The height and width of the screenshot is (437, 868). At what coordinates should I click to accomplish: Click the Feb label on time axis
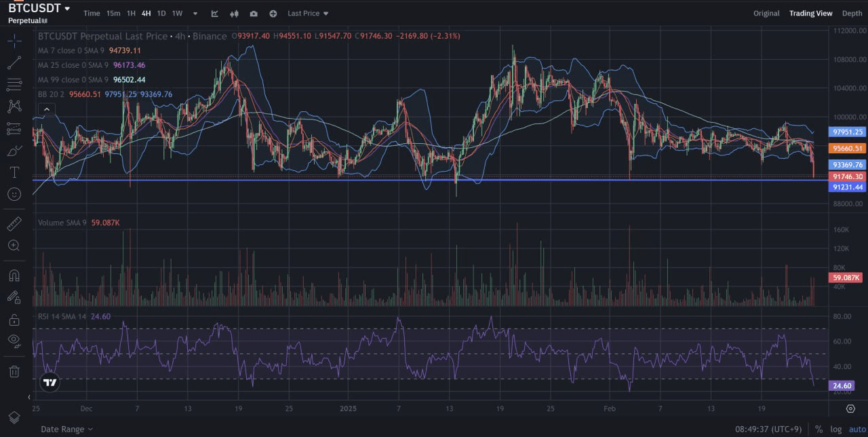609,409
